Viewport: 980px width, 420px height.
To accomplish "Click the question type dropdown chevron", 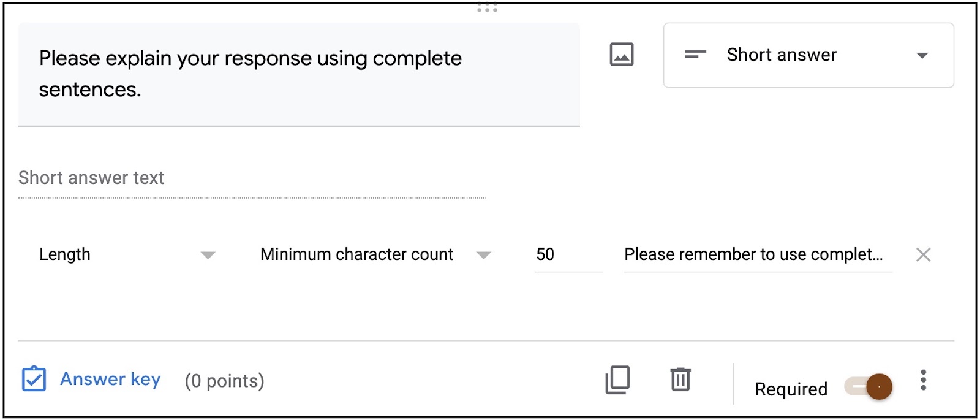I will click(x=921, y=55).
